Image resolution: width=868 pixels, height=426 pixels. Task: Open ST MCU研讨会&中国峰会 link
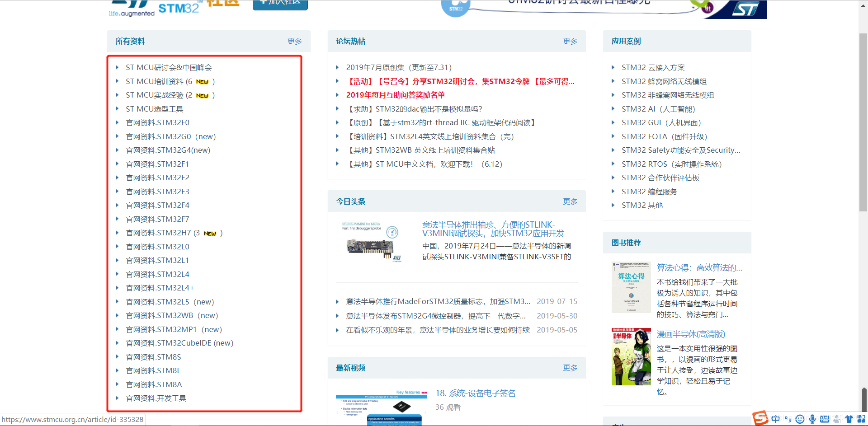click(169, 67)
